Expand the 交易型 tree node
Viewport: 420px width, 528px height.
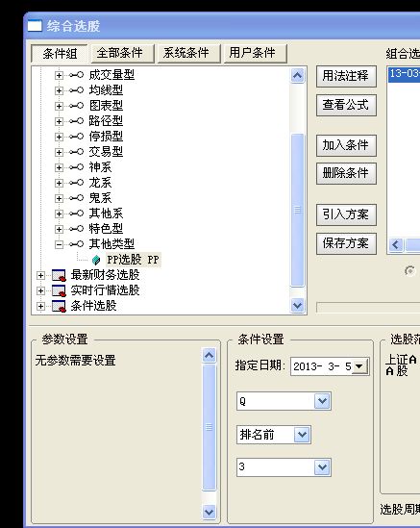coord(59,152)
